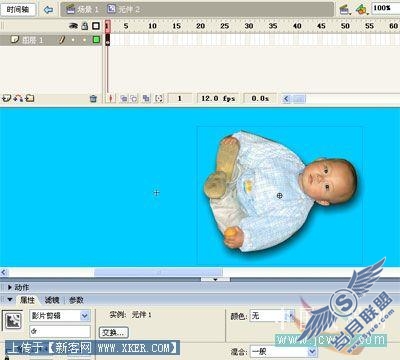This screenshot has height=360, width=400.
Task: Click the 时间轴 button
Action: [x=18, y=10]
